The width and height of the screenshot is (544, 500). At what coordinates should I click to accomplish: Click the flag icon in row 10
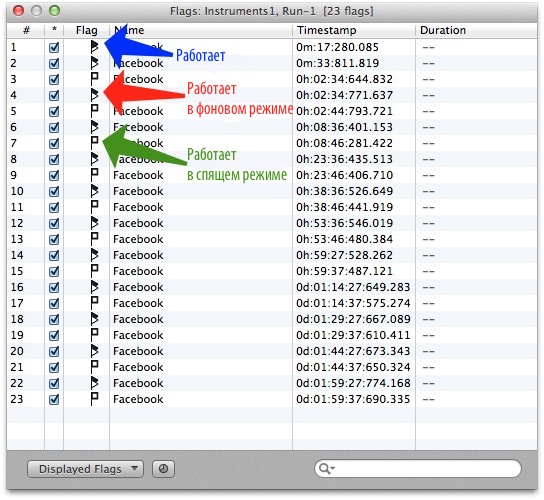[x=94, y=191]
